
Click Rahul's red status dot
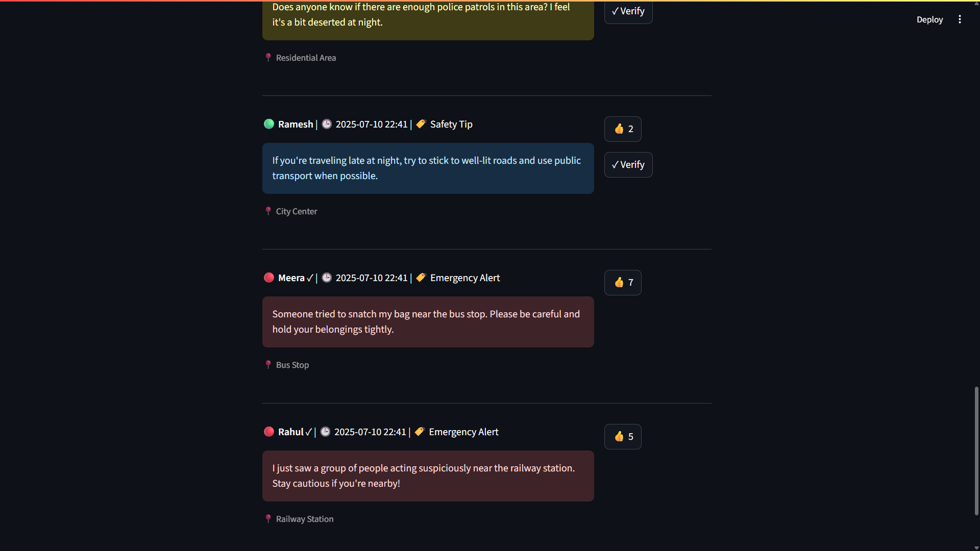point(269,432)
